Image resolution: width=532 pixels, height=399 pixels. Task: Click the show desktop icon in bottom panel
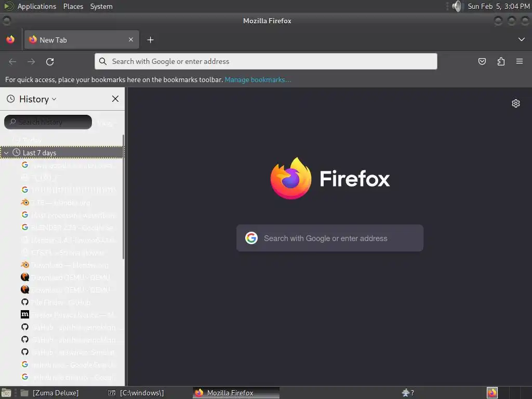click(6, 393)
